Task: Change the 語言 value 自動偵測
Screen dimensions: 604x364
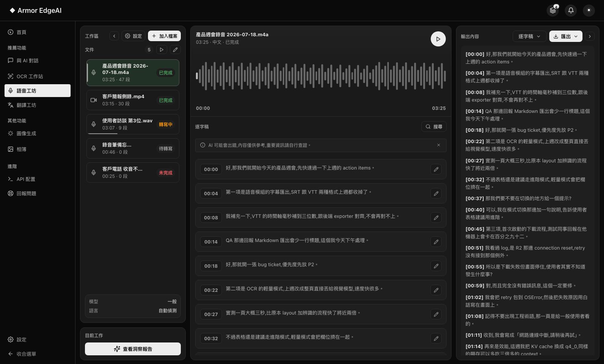Action: pos(167,311)
